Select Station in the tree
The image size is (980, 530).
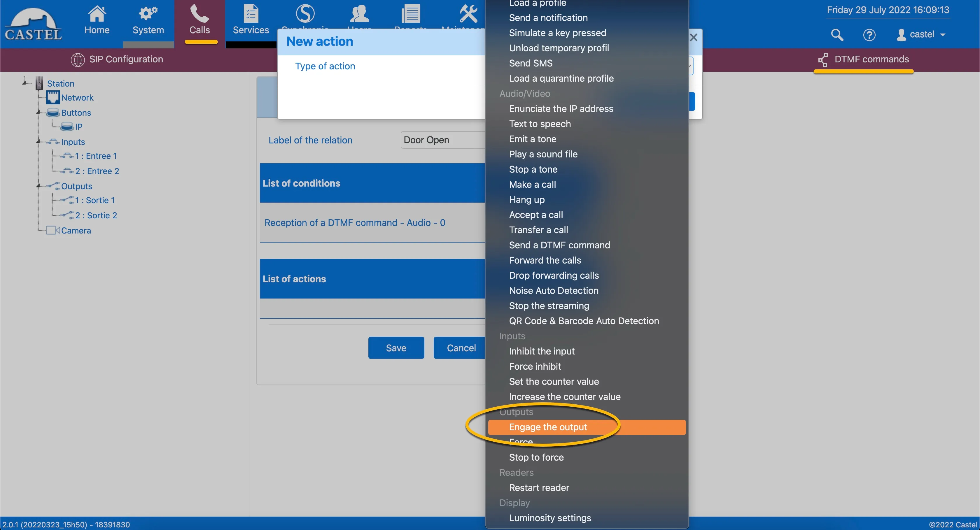(x=60, y=84)
